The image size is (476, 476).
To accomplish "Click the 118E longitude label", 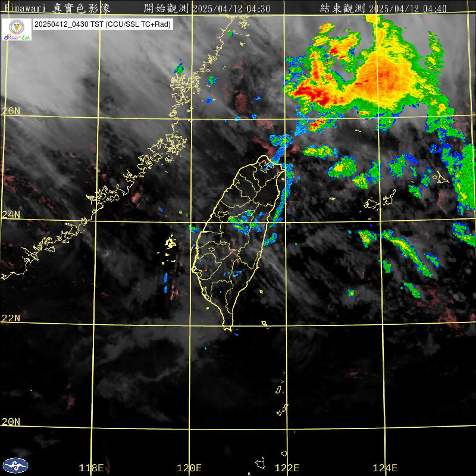I will coord(92,468).
